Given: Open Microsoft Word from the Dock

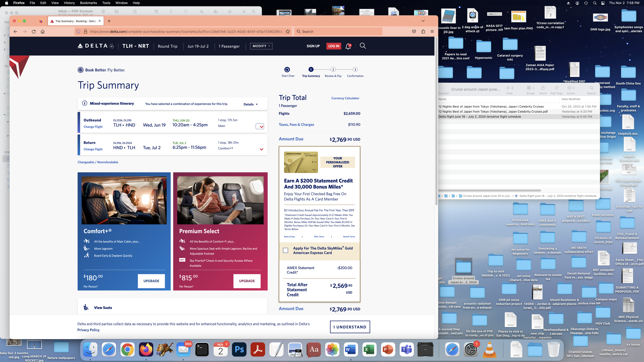Looking at the screenshot, I should pyautogui.click(x=351, y=349).
